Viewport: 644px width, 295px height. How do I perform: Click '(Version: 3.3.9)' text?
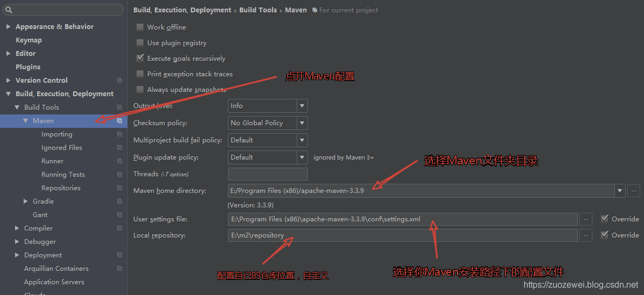coord(251,205)
